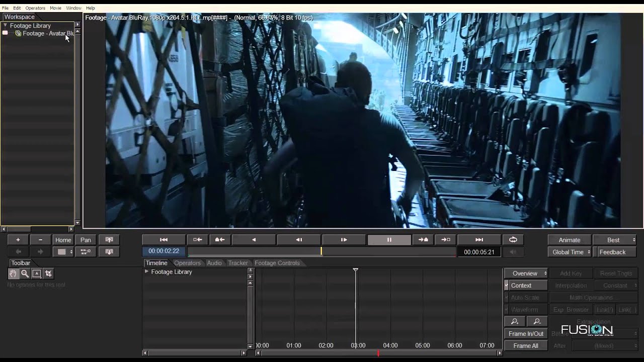Expand Footage Library in the timeline
This screenshot has height=362, width=644.
pyautogui.click(x=146, y=271)
